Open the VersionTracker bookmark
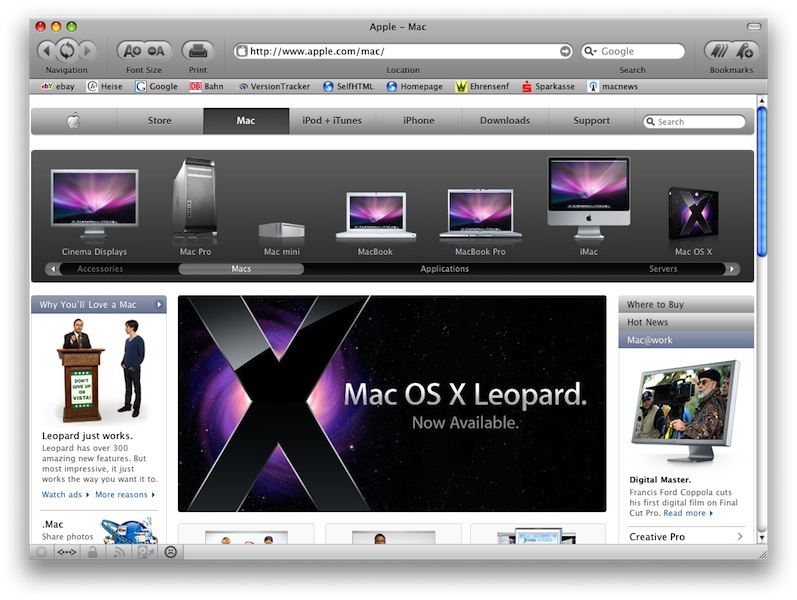The width and height of the screenshot is (797, 600). point(274,86)
